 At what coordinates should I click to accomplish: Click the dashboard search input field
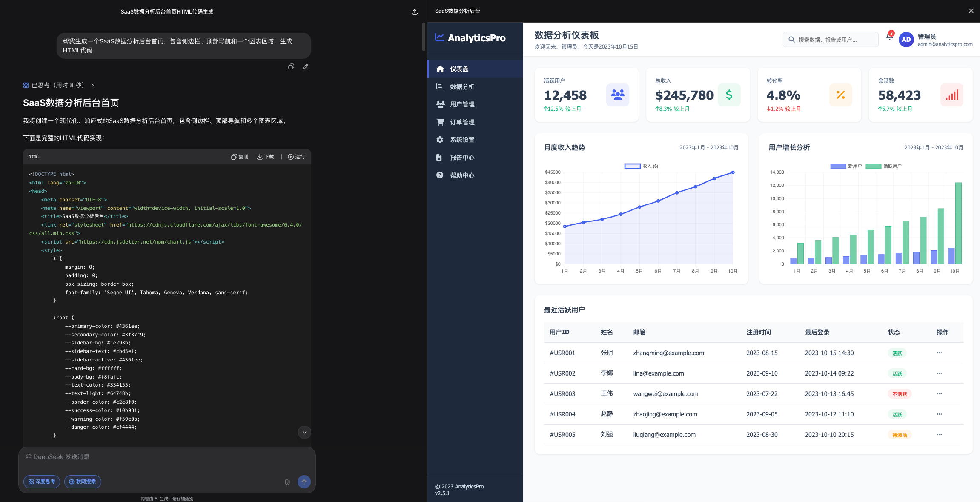(x=830, y=40)
